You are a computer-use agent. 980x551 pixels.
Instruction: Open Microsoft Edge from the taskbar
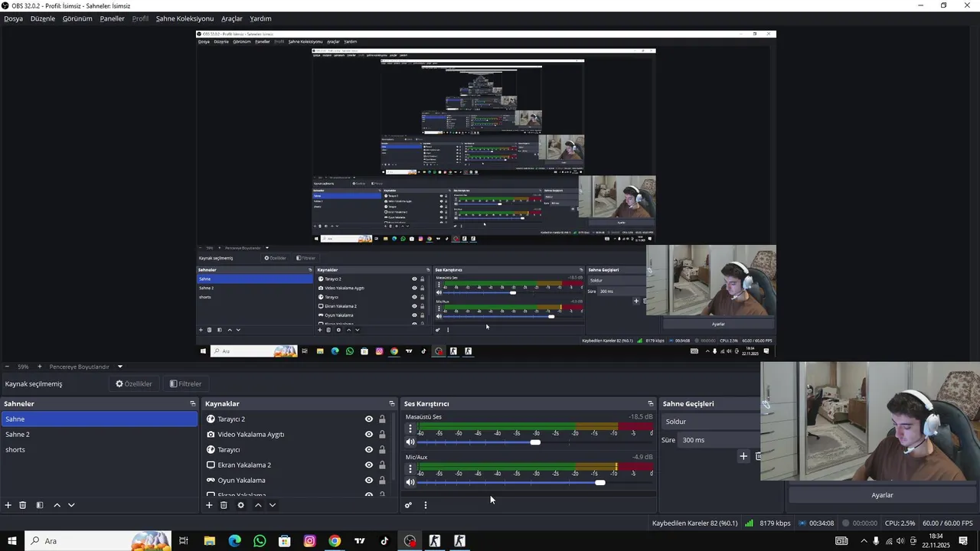pos(234,541)
